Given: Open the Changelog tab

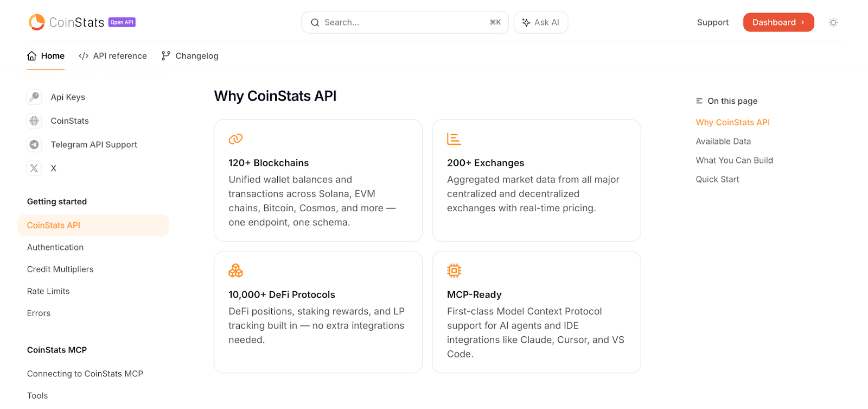Looking at the screenshot, I should tap(190, 56).
